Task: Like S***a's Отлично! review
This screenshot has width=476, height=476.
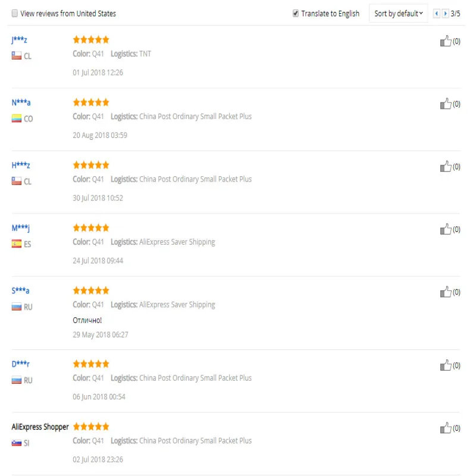Action: [445, 292]
